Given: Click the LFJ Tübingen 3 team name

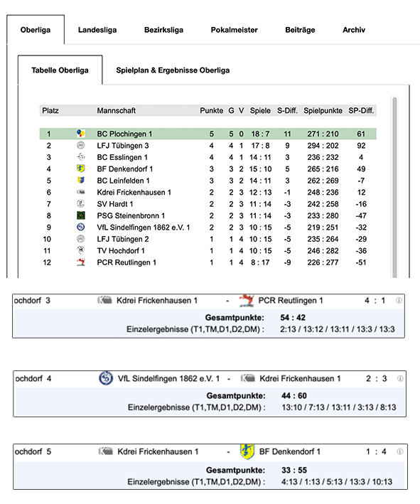Looking at the screenshot, I should coord(123,146).
